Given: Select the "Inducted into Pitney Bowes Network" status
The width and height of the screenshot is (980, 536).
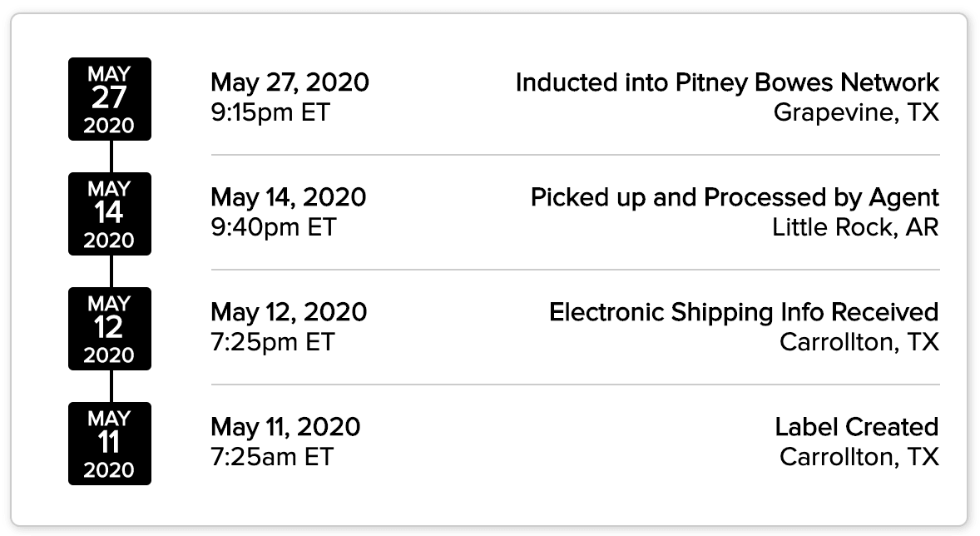Looking at the screenshot, I should (727, 82).
